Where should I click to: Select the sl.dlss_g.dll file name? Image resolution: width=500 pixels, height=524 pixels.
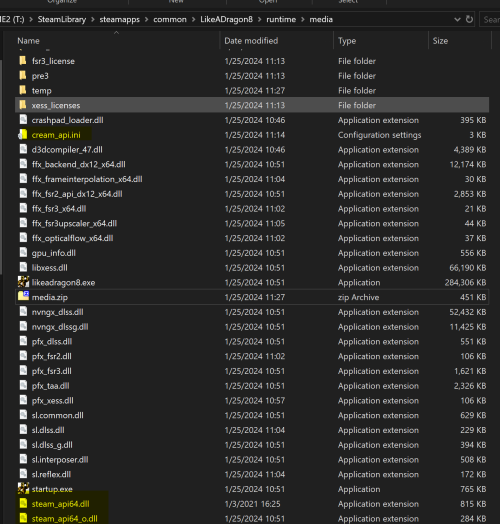[x=52, y=444]
